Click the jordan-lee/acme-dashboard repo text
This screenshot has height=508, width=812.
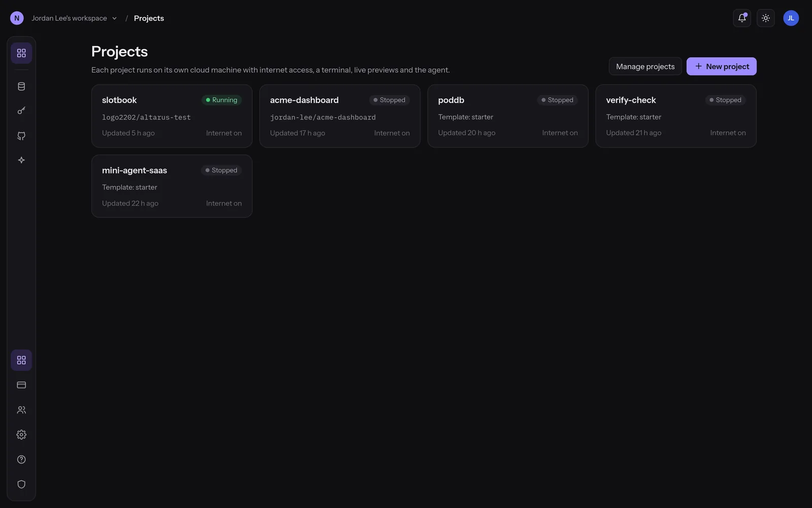323,117
